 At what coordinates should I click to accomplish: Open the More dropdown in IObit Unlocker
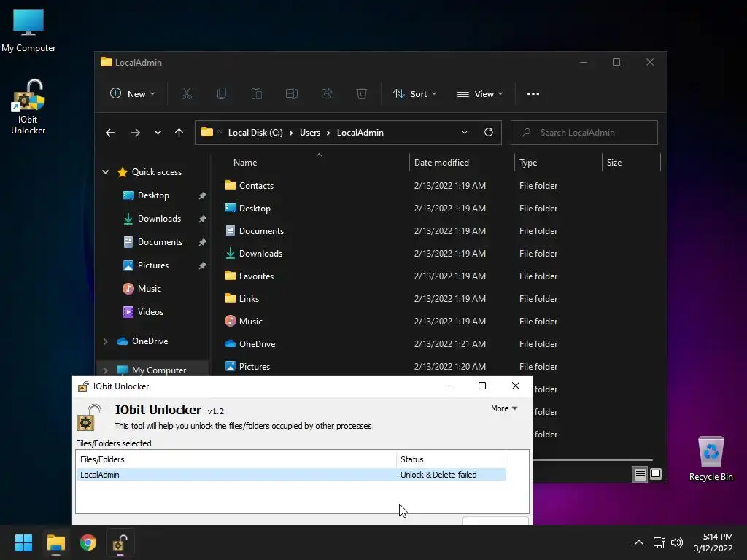[x=504, y=408]
